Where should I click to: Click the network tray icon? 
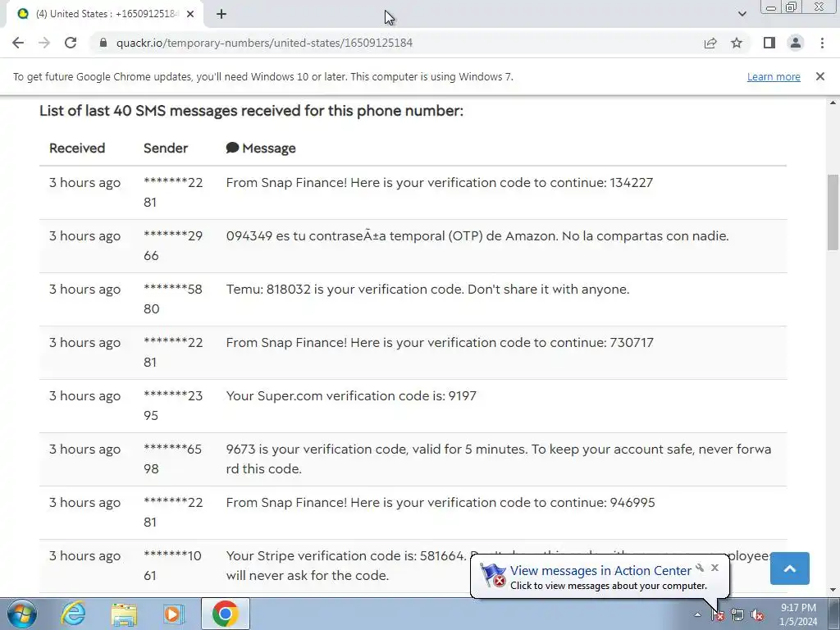pyautogui.click(x=737, y=615)
